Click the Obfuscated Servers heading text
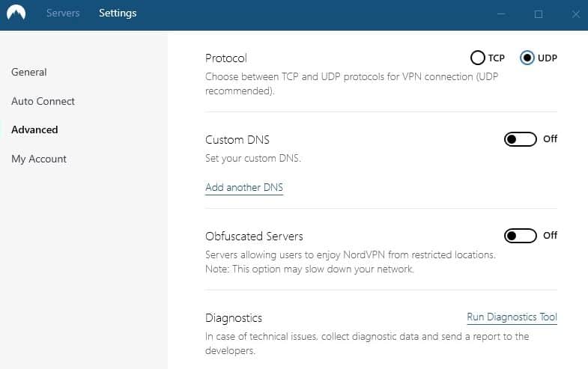588x369 pixels. pos(254,237)
